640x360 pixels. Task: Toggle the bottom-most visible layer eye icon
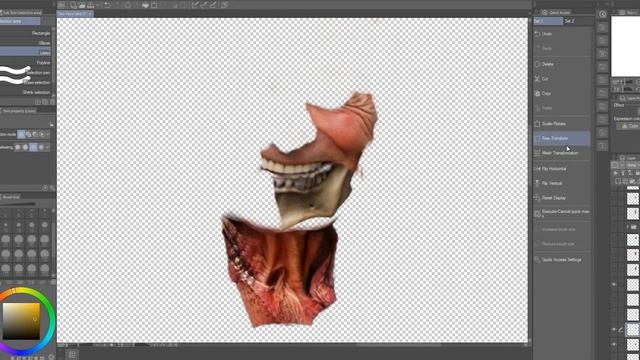614,345
